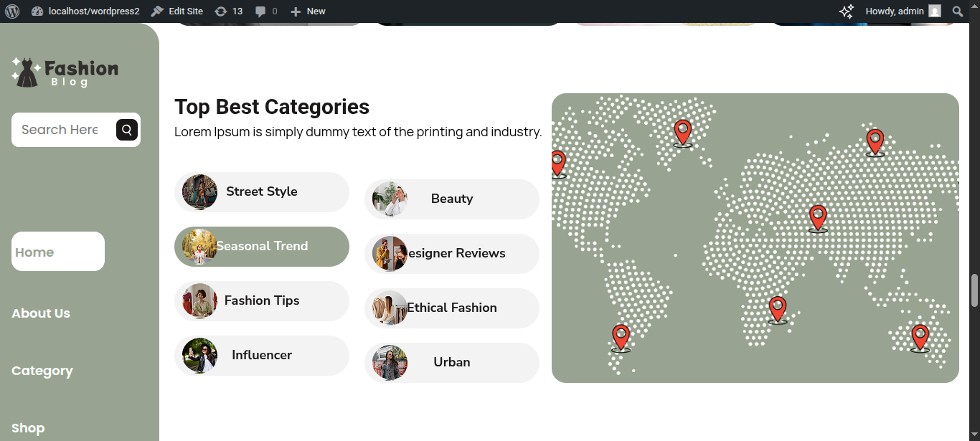This screenshot has width=980, height=441.
Task: Click the Urban category thumbnail
Action: [x=390, y=363]
